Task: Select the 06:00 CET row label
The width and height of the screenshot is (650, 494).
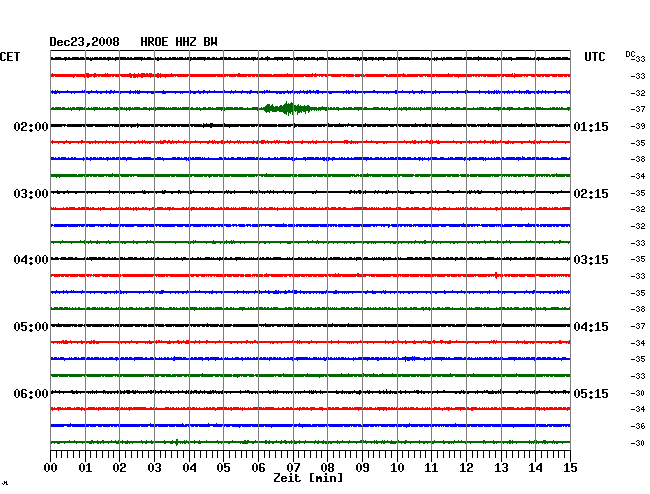Action: (x=31, y=393)
